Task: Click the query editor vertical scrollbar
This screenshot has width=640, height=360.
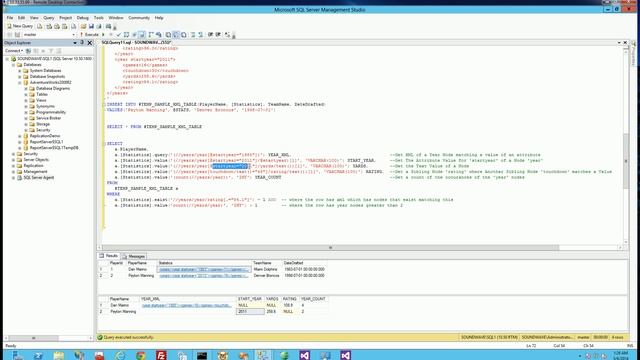Action: coord(626,161)
